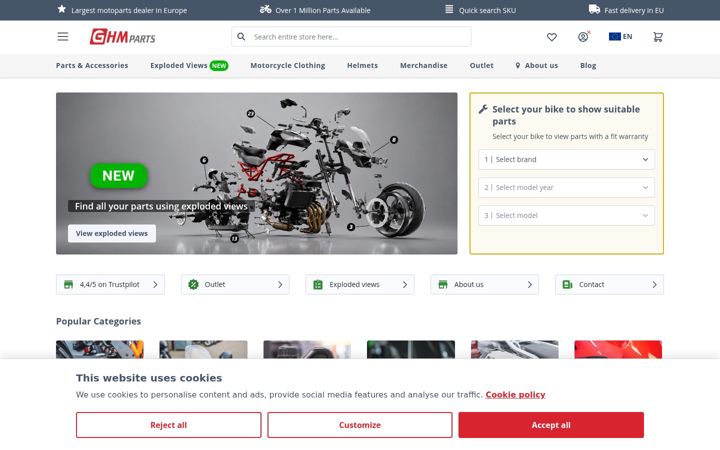Click the chevron on Outlet shortcut
The width and height of the screenshot is (720, 450).
point(280,285)
